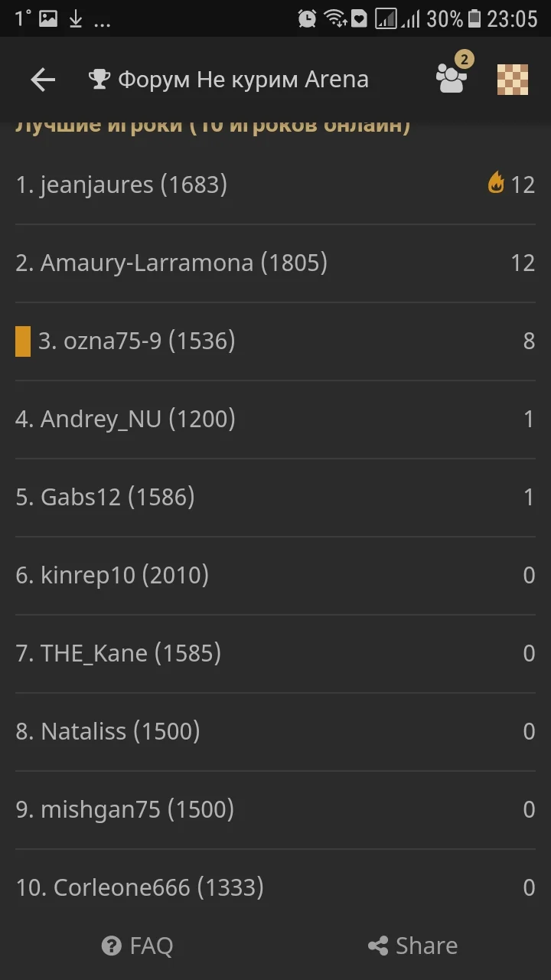Tap the alarm clock status bar icon
Image resolution: width=551 pixels, height=980 pixels.
click(307, 18)
